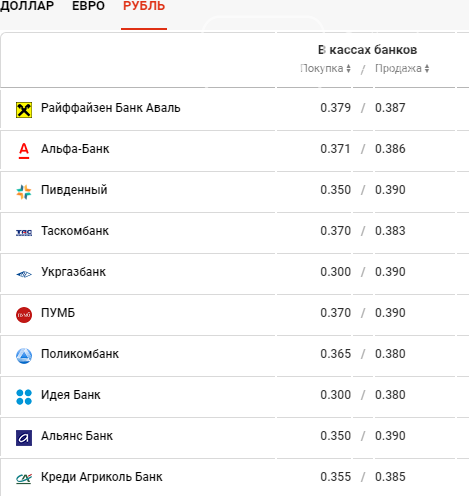Open the Райффайзен Банк Аваль link

tap(111, 108)
